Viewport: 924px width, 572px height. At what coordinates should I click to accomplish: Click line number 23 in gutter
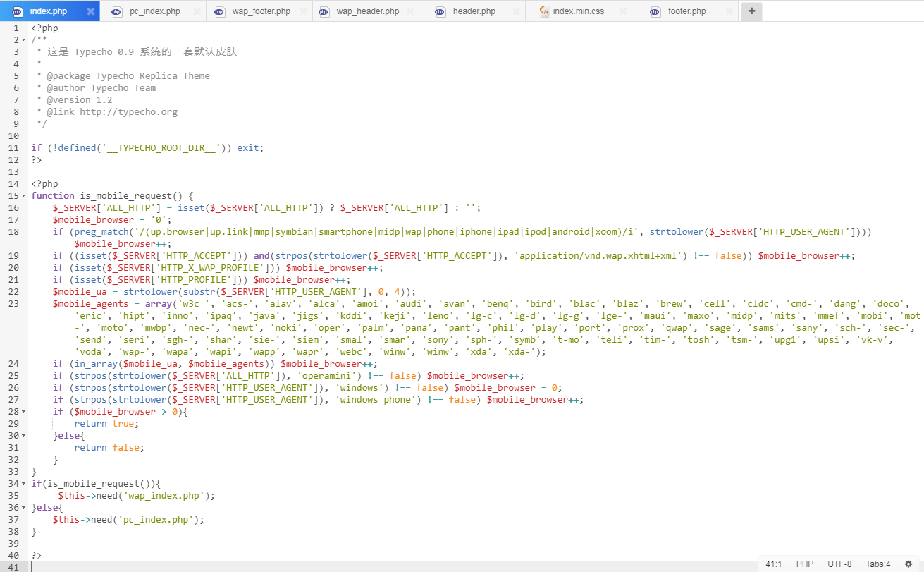tap(13, 303)
